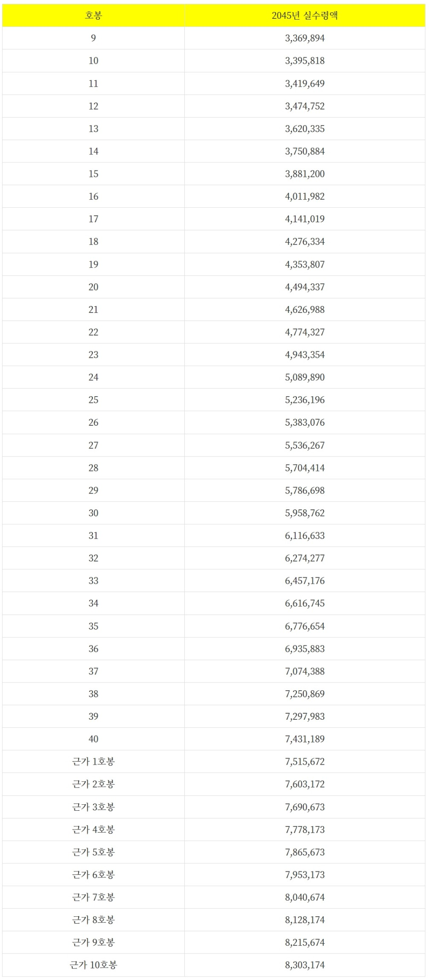
Task: Select the 근가 10호봉 cell
Action: click(93, 965)
